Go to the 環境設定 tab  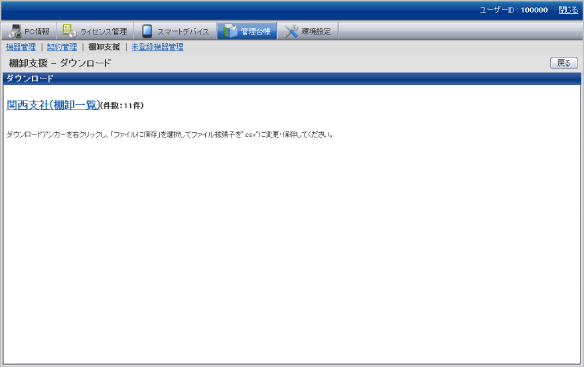tap(308, 31)
